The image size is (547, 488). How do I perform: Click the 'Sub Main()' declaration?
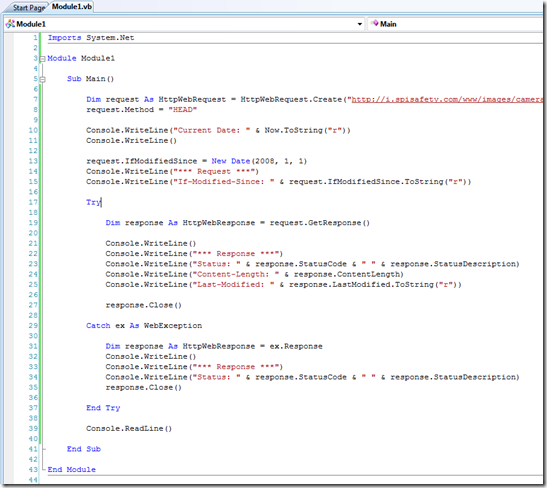(90, 79)
